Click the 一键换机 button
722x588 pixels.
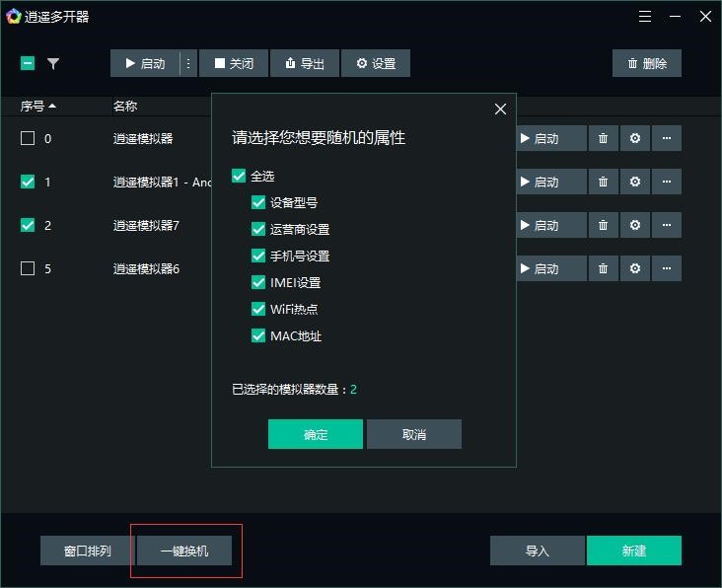[184, 551]
